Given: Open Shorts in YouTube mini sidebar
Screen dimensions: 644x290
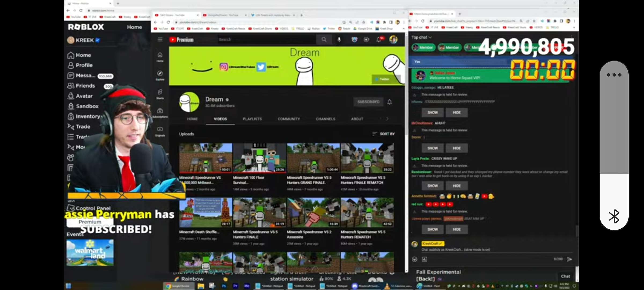Looking at the screenshot, I should (x=160, y=94).
